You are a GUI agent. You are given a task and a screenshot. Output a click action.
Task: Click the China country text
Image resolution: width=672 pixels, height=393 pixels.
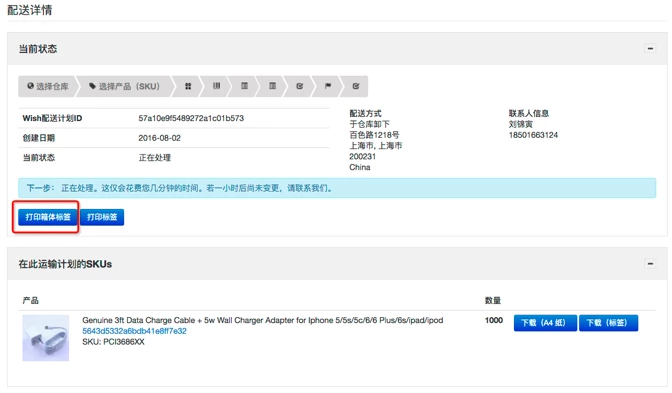(360, 167)
